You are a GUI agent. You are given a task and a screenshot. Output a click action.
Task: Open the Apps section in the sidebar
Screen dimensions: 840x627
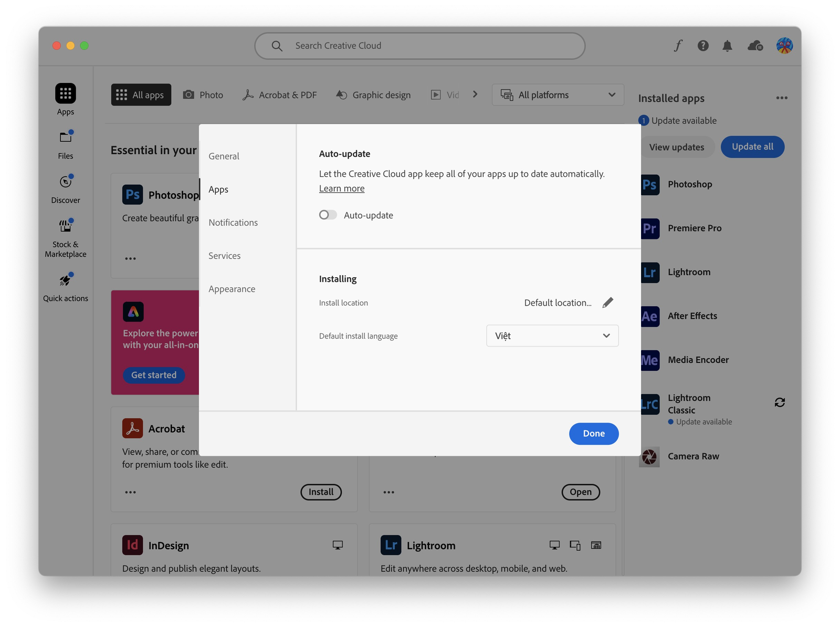pos(66,99)
